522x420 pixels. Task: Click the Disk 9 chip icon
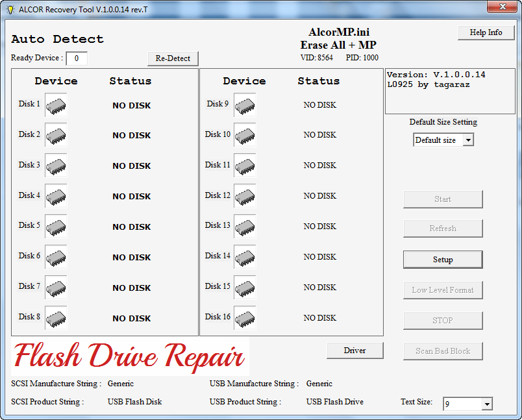point(243,104)
